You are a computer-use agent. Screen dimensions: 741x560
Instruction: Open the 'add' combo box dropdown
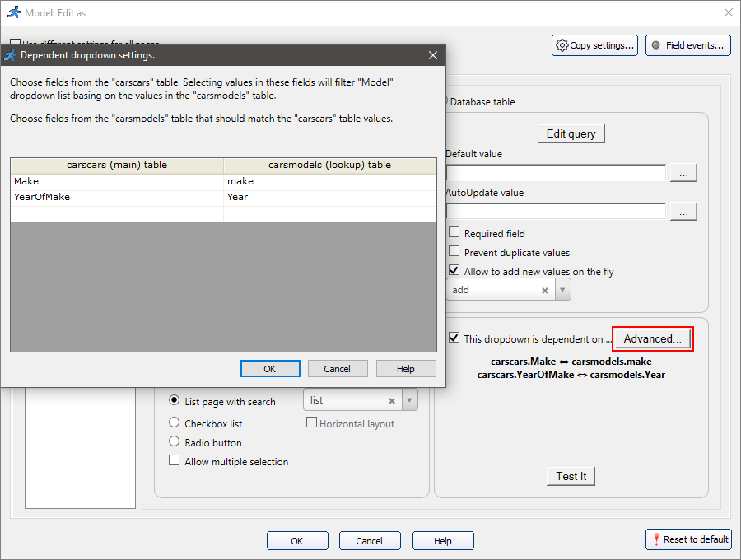pos(561,289)
